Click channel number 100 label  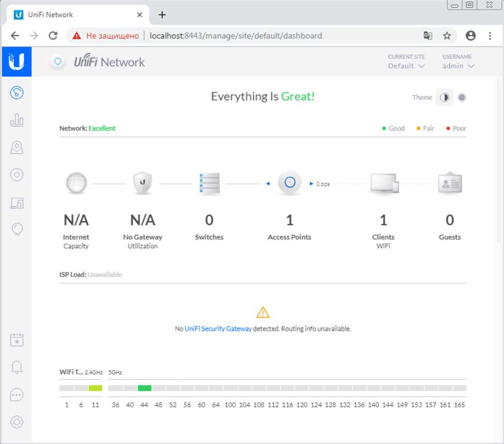pyautogui.click(x=230, y=405)
